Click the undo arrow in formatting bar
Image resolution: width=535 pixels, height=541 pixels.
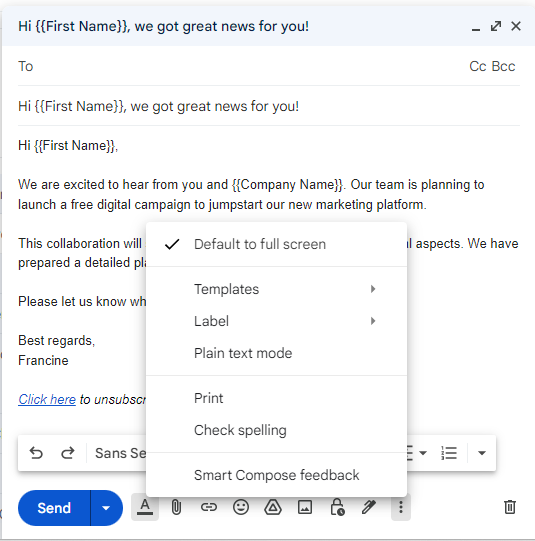coord(36,453)
